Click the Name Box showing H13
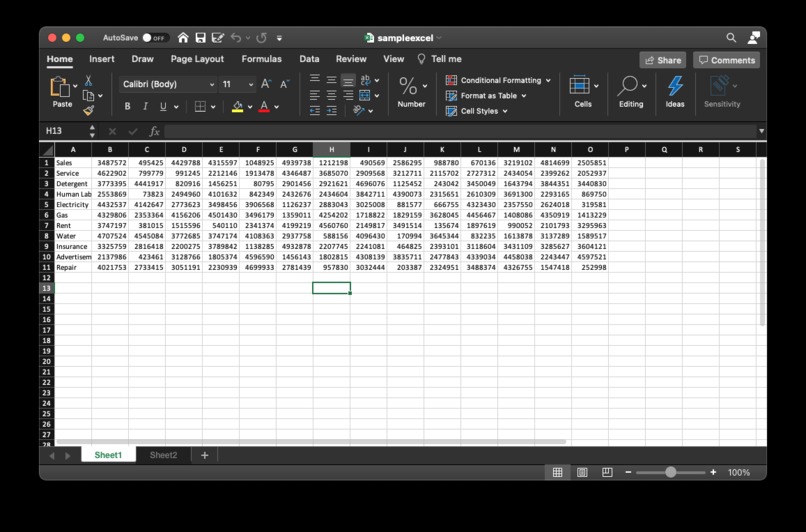 (x=64, y=131)
